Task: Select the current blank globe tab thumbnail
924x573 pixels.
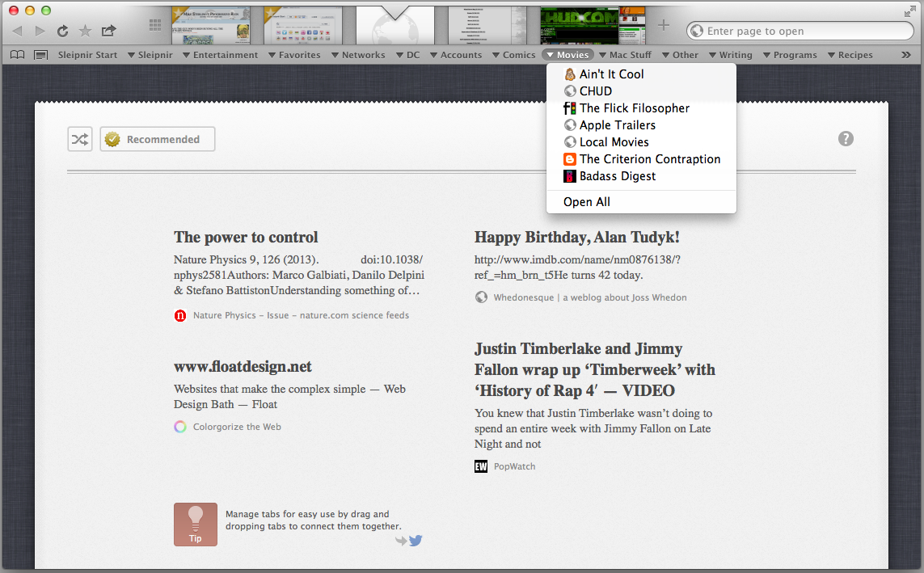Action: click(x=394, y=25)
